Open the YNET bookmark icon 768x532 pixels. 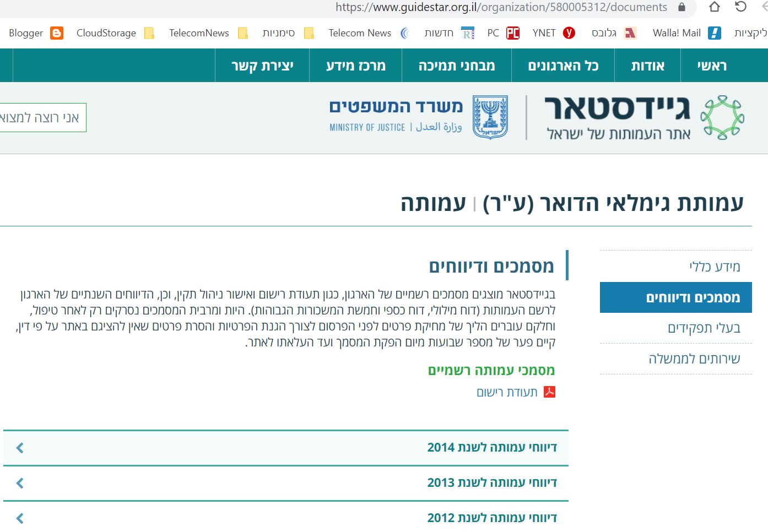coord(569,33)
